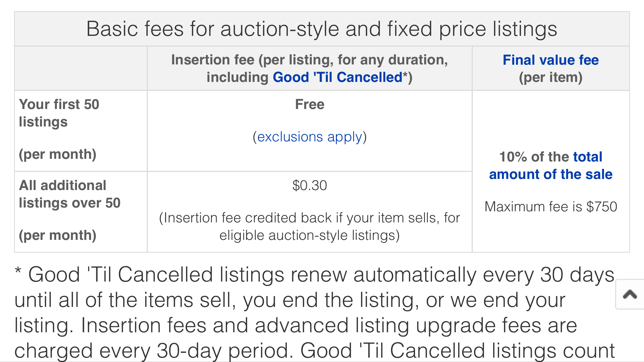Select the table title about basic fees
This screenshot has height=362, width=644.
click(x=322, y=29)
